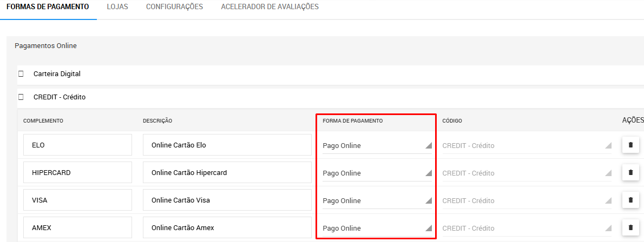Click the Carteira Digital label
This screenshot has width=644, height=242.
click(x=57, y=74)
